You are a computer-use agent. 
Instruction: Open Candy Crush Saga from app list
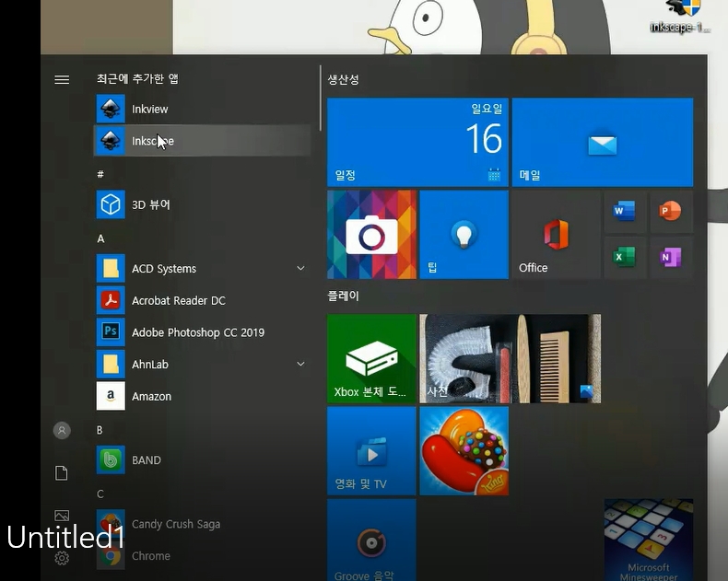[203, 524]
